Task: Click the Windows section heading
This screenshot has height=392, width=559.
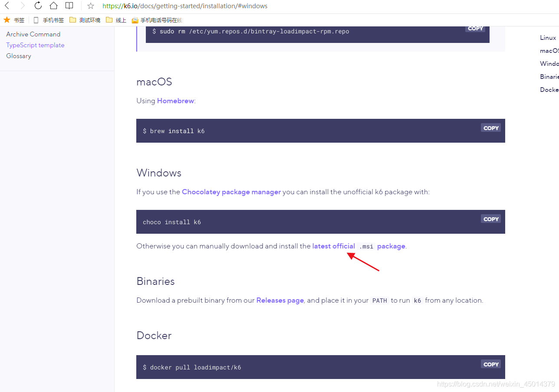Action: [159, 173]
